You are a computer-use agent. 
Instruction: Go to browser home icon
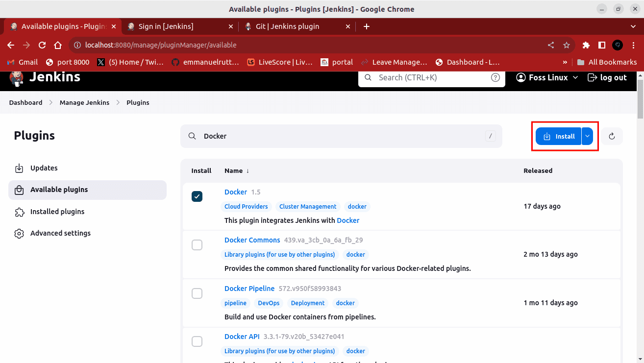(58, 45)
